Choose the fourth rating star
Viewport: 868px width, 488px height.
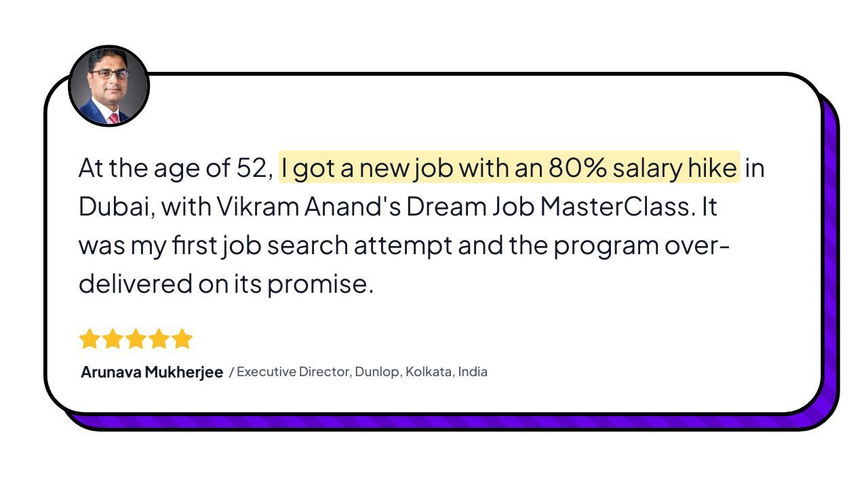click(159, 339)
